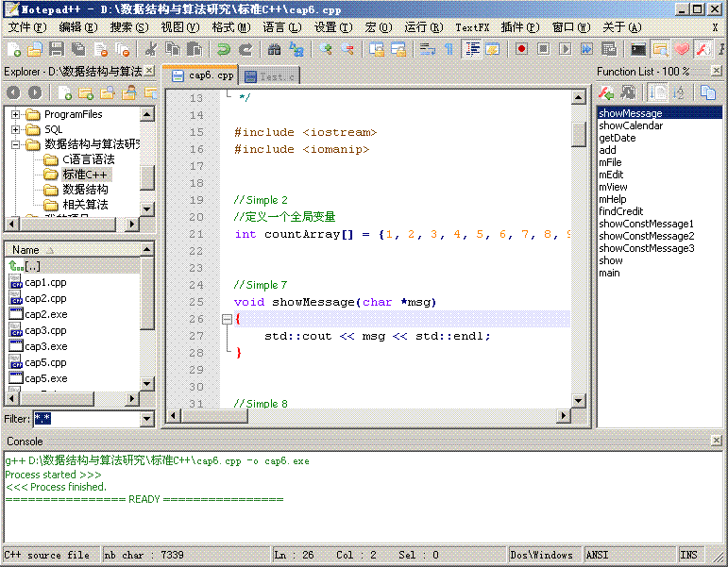
Task: Click the editor's horizontal scrollbar thumb
Action: (214, 415)
